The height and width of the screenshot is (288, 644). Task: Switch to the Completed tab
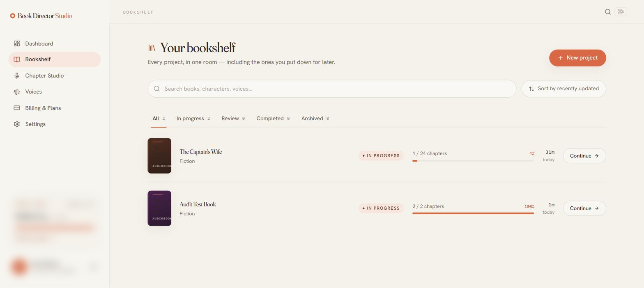point(273,119)
